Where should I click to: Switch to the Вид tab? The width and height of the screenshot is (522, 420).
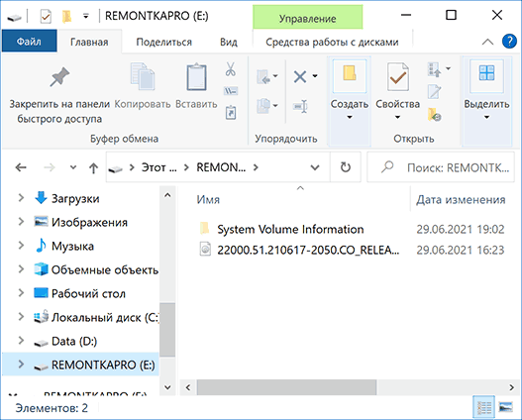pos(229,42)
